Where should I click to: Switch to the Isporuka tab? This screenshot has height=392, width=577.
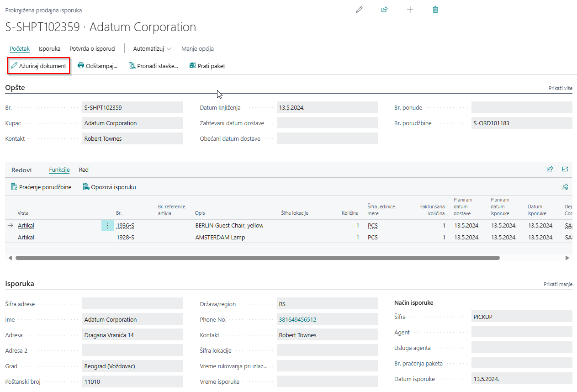[49, 48]
